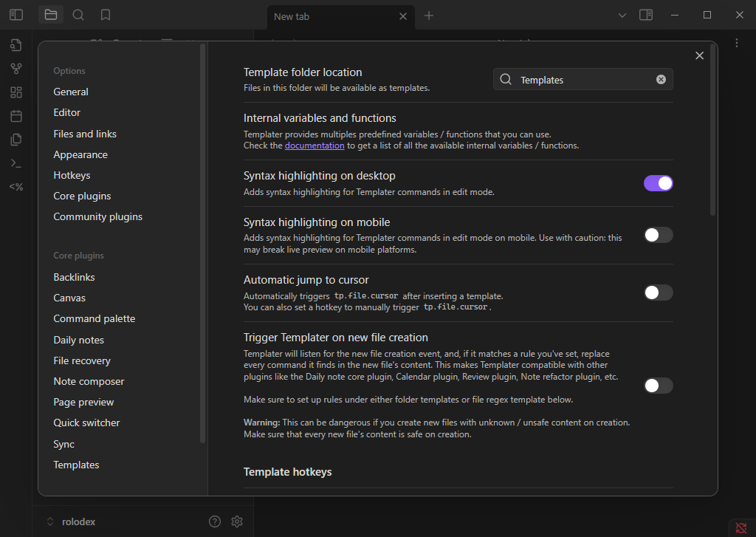The image size is (756, 537).
Task: Open Backlinks plugin settings
Action: tap(75, 277)
